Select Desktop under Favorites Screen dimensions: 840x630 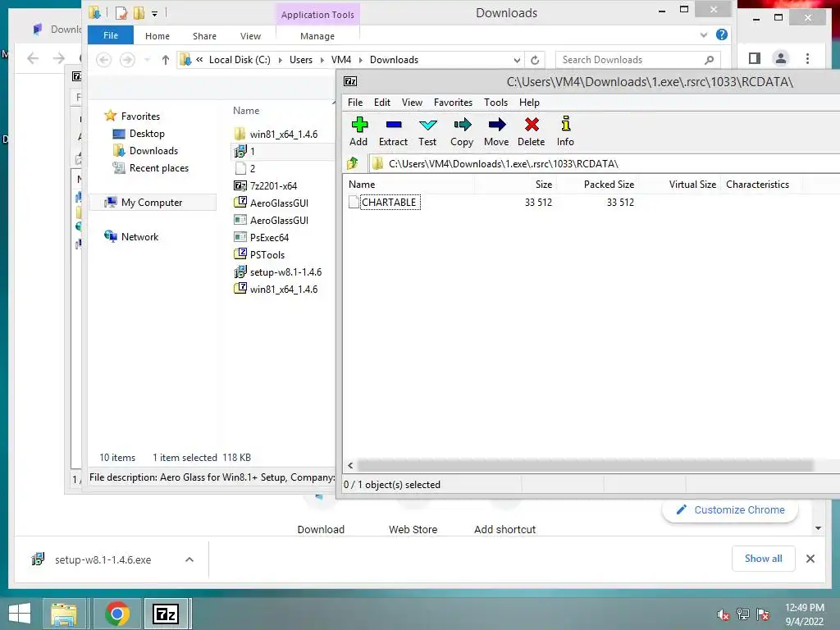pyautogui.click(x=146, y=134)
